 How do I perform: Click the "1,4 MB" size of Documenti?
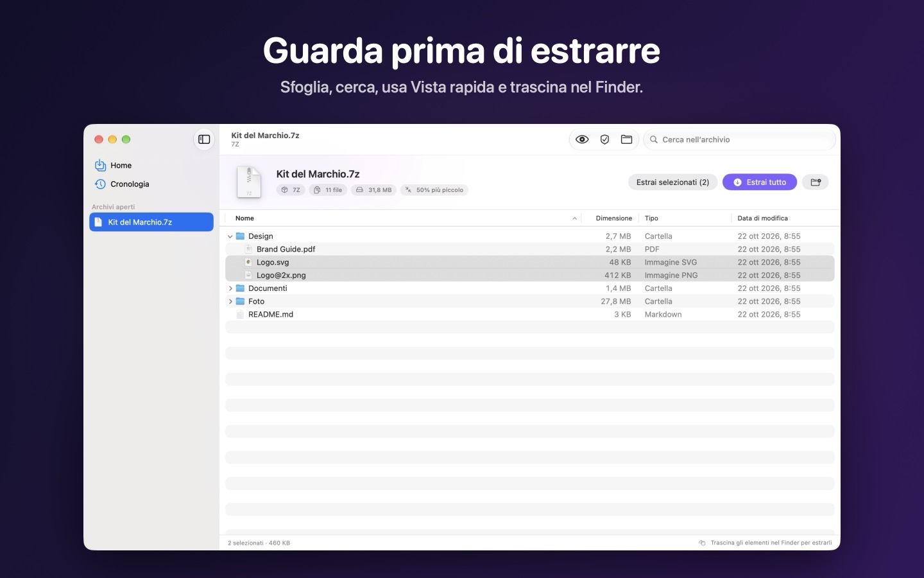pos(619,288)
